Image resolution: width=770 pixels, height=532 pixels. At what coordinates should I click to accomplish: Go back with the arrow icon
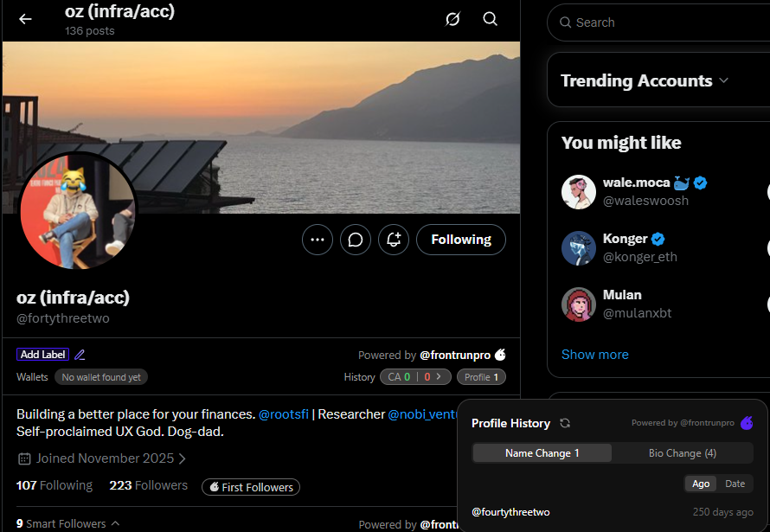pyautogui.click(x=25, y=19)
